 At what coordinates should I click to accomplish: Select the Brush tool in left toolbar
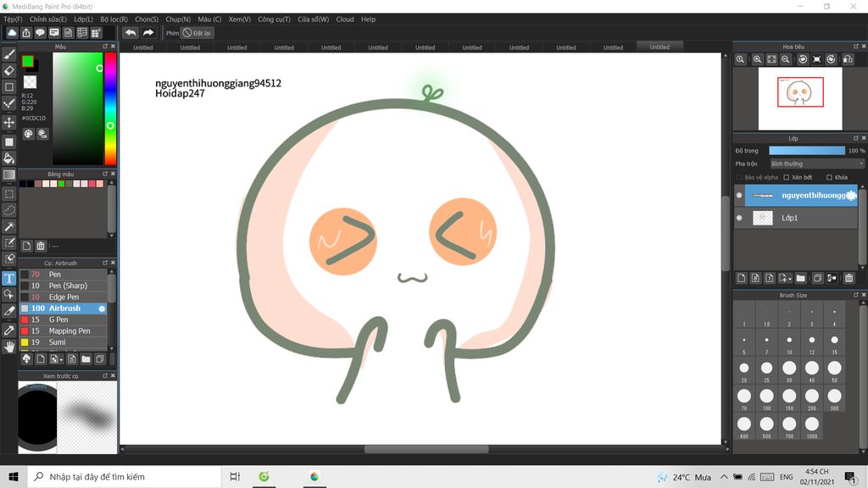click(x=8, y=54)
